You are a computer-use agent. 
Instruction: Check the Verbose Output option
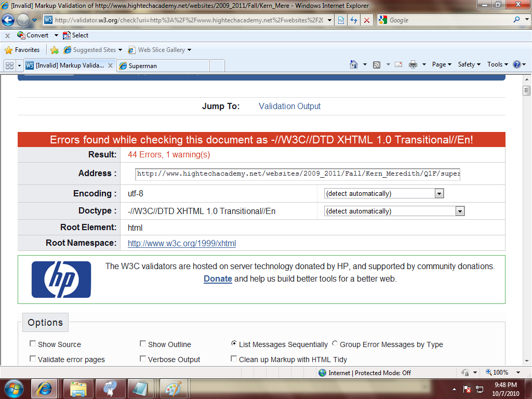(x=143, y=359)
